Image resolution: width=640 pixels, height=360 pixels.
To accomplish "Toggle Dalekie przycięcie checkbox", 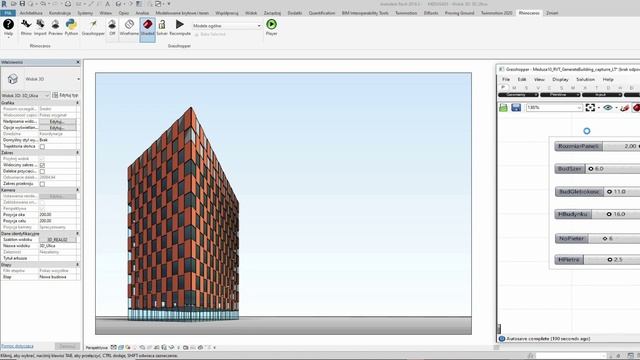I will [x=42, y=171].
